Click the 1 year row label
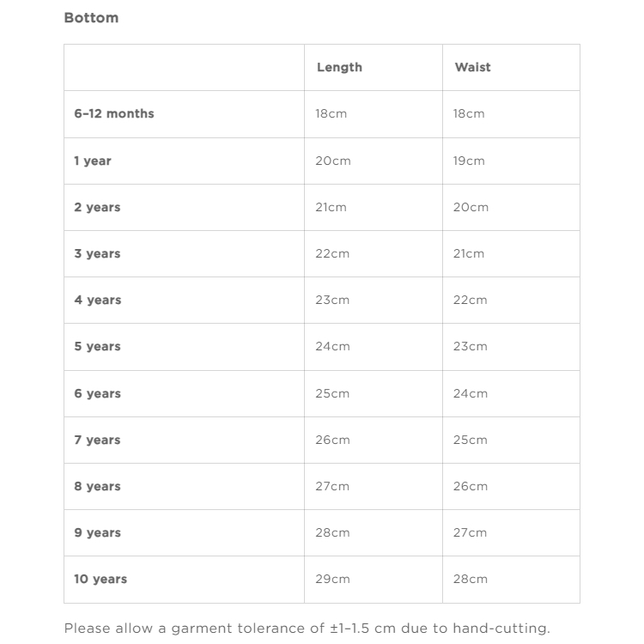This screenshot has width=644, height=644. 93,161
